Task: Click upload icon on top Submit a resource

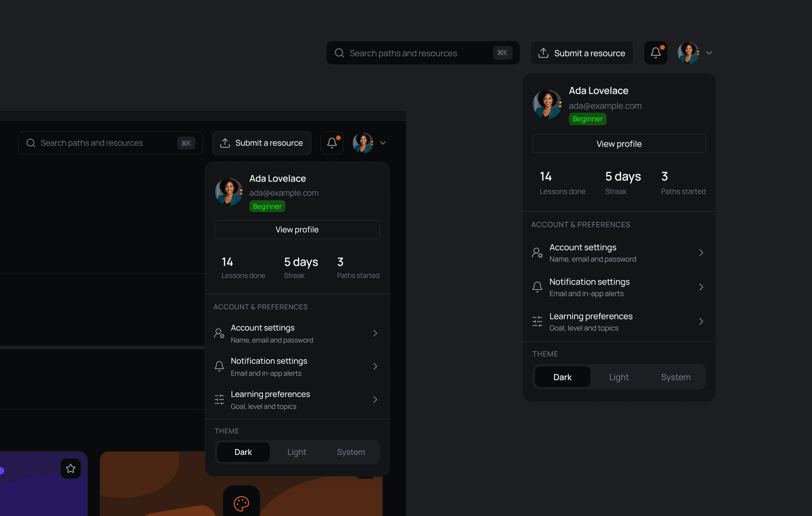Action: pos(543,53)
